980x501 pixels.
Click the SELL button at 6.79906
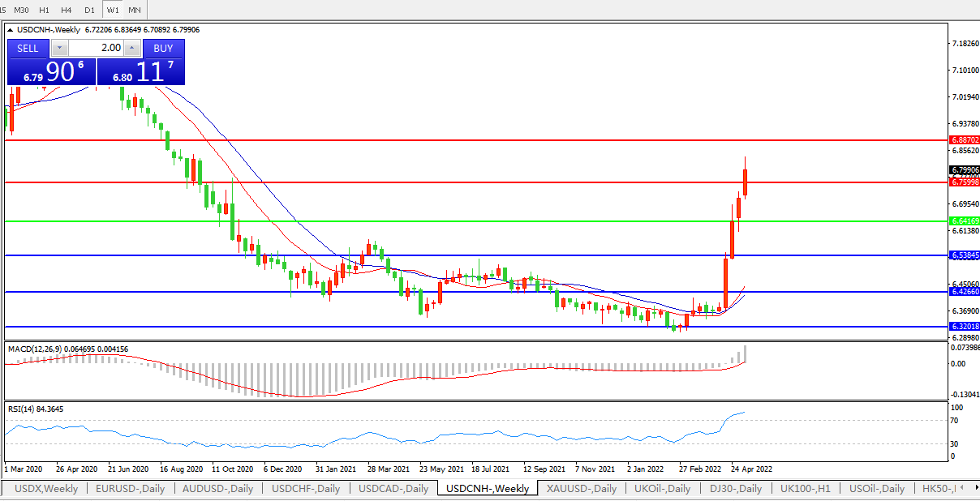(x=28, y=48)
